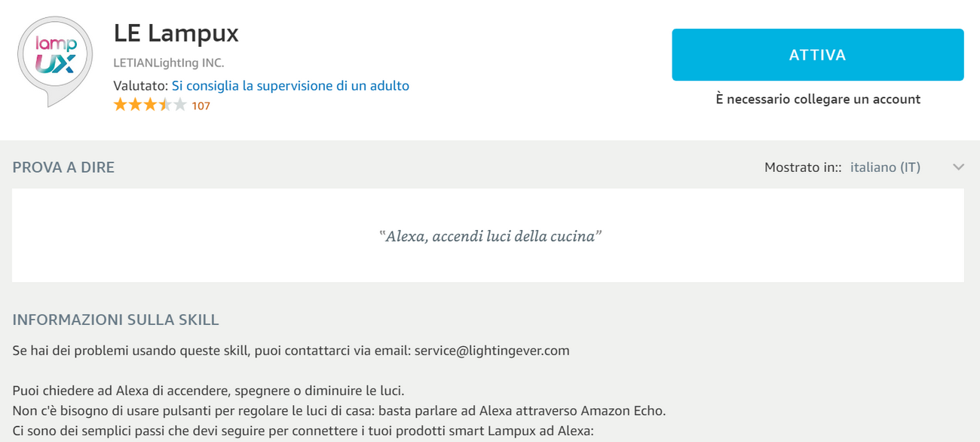Open the italiano (IT) language dropdown
The width and height of the screenshot is (980, 442).
[x=885, y=167]
